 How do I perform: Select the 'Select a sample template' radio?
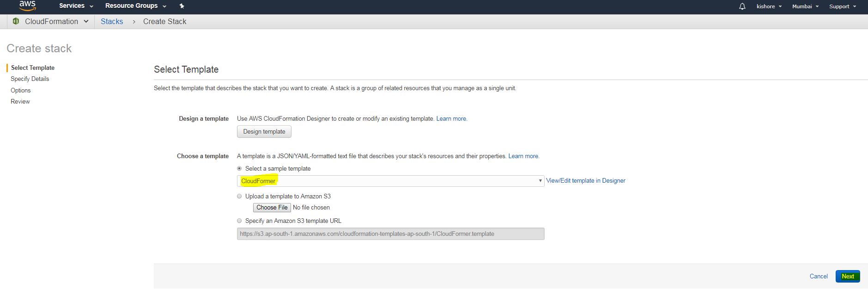tap(239, 168)
